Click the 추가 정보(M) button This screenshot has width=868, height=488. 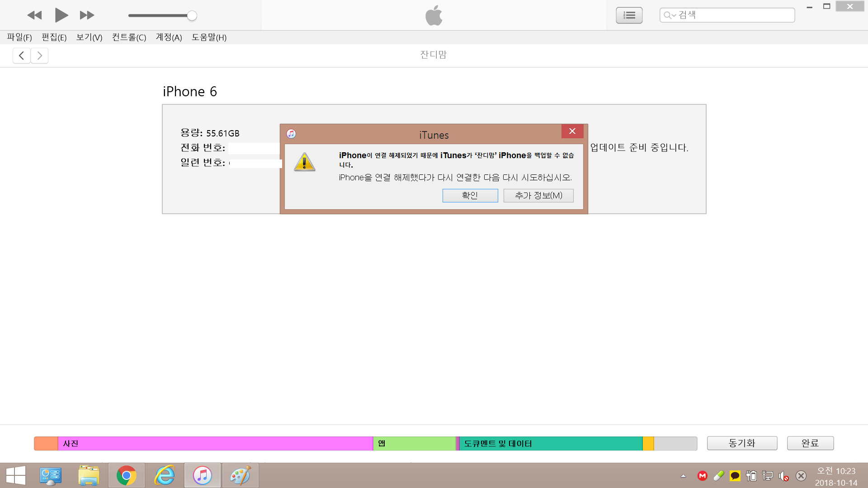click(538, 195)
